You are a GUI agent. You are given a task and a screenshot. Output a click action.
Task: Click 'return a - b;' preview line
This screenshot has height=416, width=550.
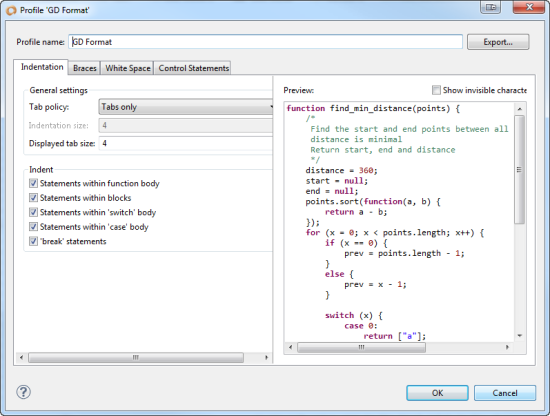[x=356, y=212]
